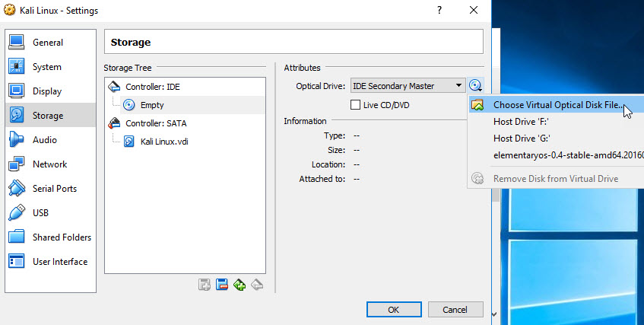Select Host Drive 'G:' from menu
The width and height of the screenshot is (644, 325).
[556, 139]
